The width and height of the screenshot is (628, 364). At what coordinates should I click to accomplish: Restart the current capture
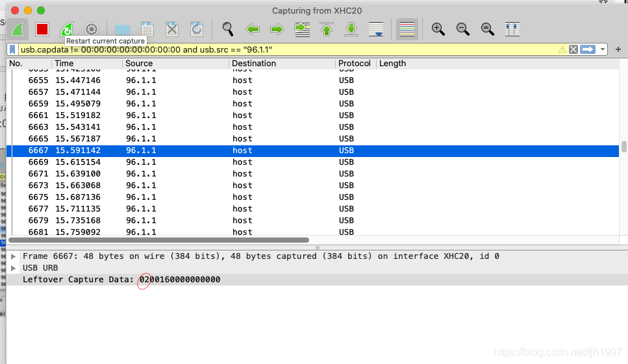[67, 29]
